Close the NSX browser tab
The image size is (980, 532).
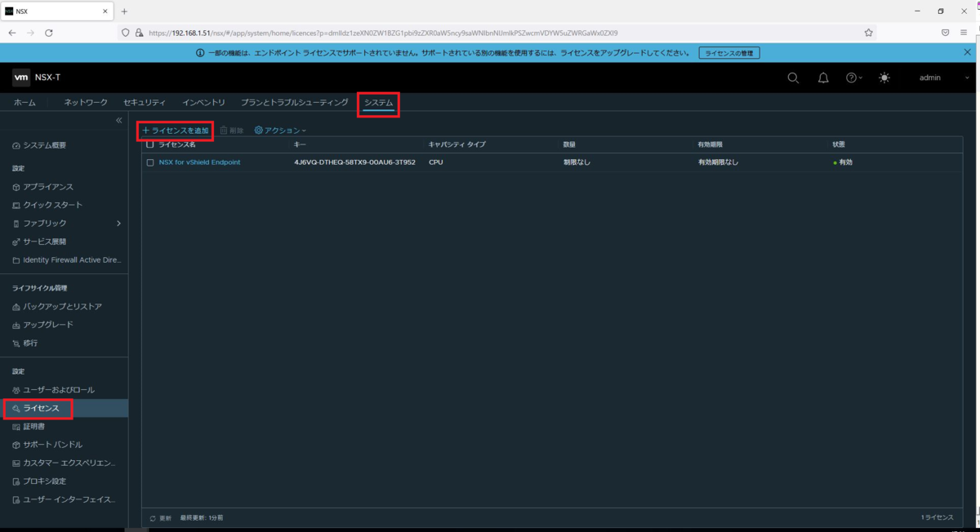tap(106, 11)
